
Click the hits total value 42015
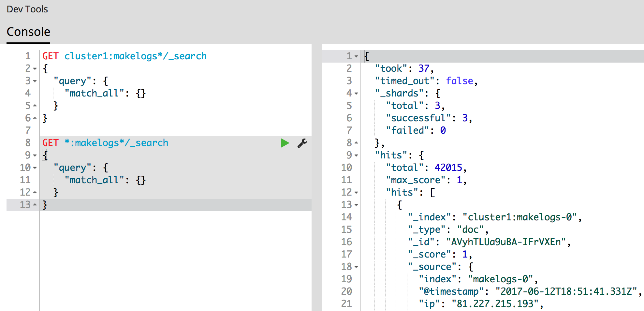448,168
